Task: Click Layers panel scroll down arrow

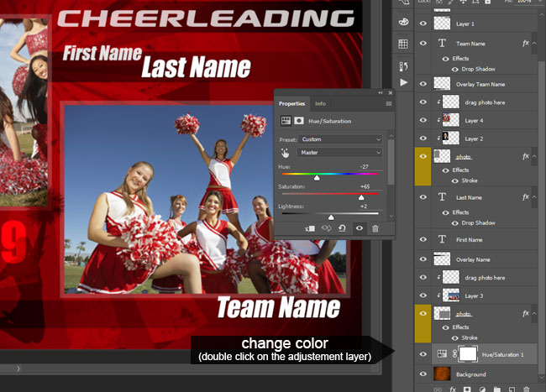Action: click(542, 378)
